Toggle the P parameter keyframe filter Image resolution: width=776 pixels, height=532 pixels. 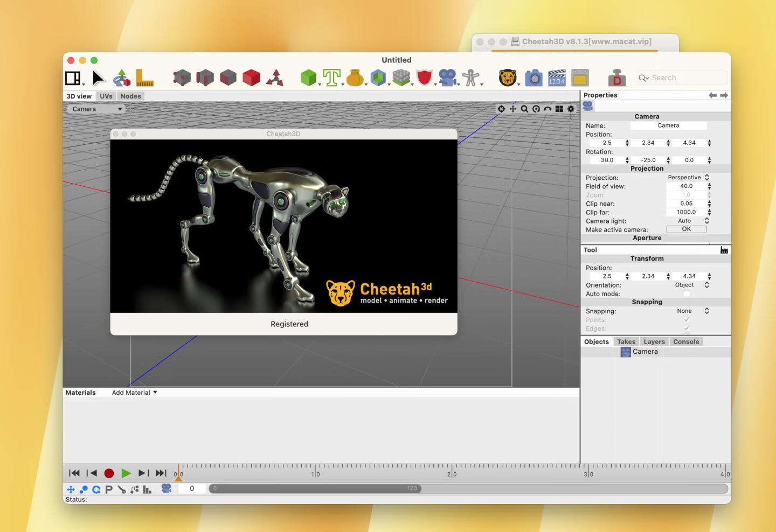(109, 489)
